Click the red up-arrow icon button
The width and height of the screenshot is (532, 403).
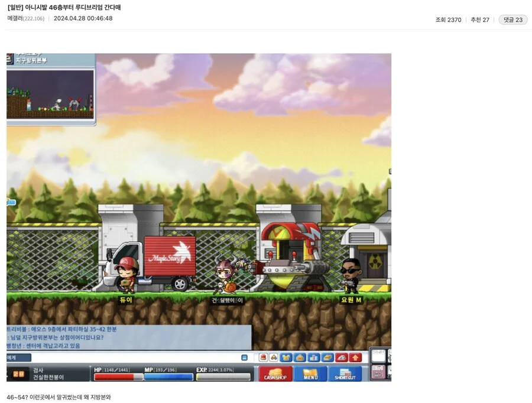click(355, 357)
